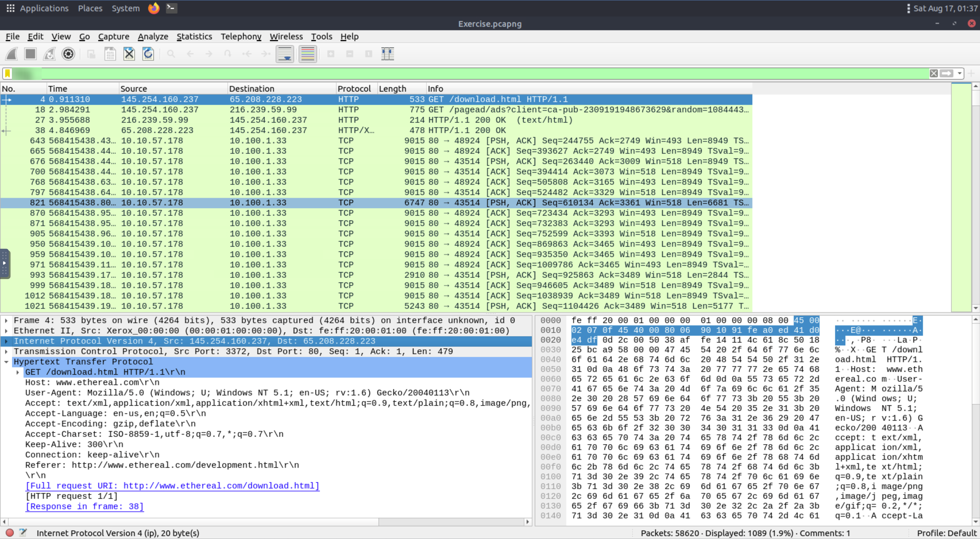Collapse the Hypertext Transfer Protocol section
The image size is (980, 539).
[x=7, y=362]
